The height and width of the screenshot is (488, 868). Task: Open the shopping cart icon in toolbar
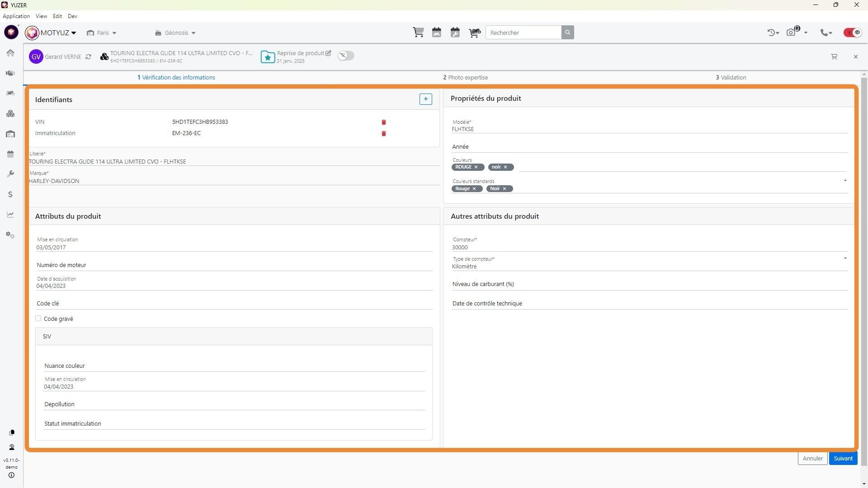(x=418, y=33)
